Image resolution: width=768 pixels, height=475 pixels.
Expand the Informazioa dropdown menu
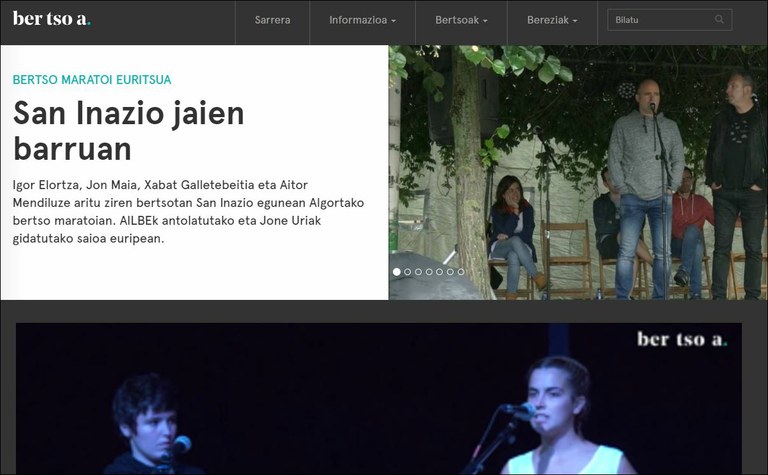[362, 20]
